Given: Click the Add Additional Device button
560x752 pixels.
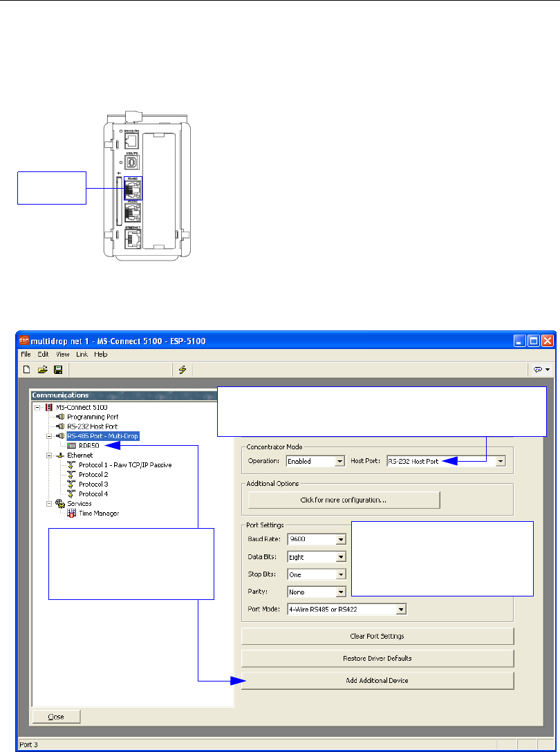Looking at the screenshot, I should click(x=377, y=680).
